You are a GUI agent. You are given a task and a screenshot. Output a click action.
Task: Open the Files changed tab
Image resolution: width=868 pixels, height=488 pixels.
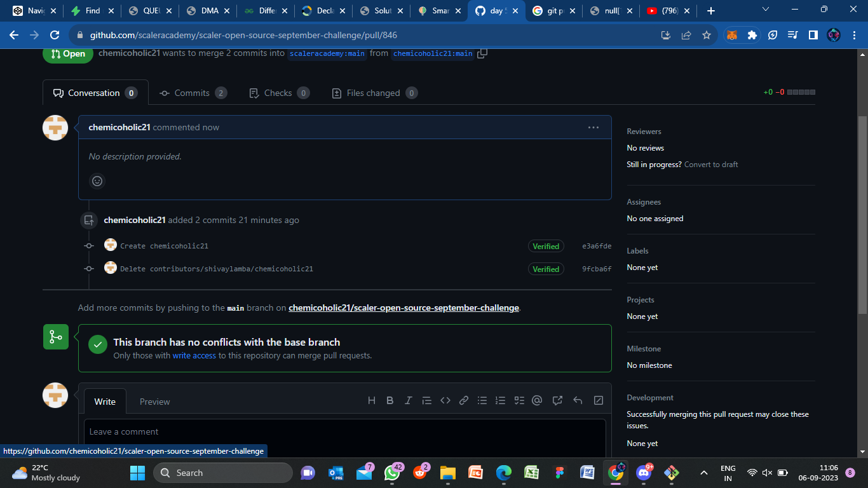coord(374,93)
